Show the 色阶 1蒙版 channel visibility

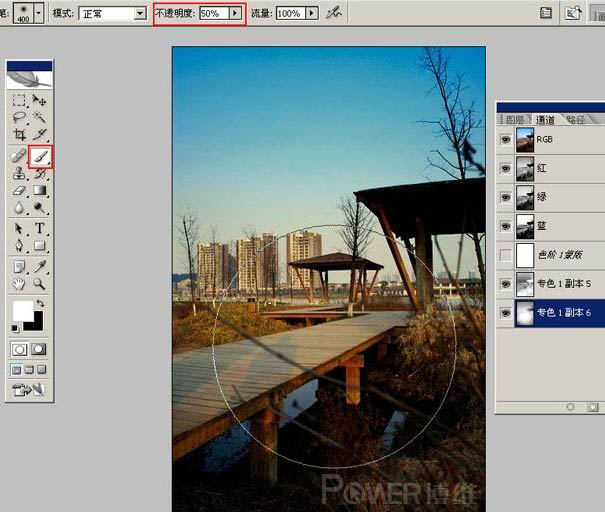(x=505, y=255)
